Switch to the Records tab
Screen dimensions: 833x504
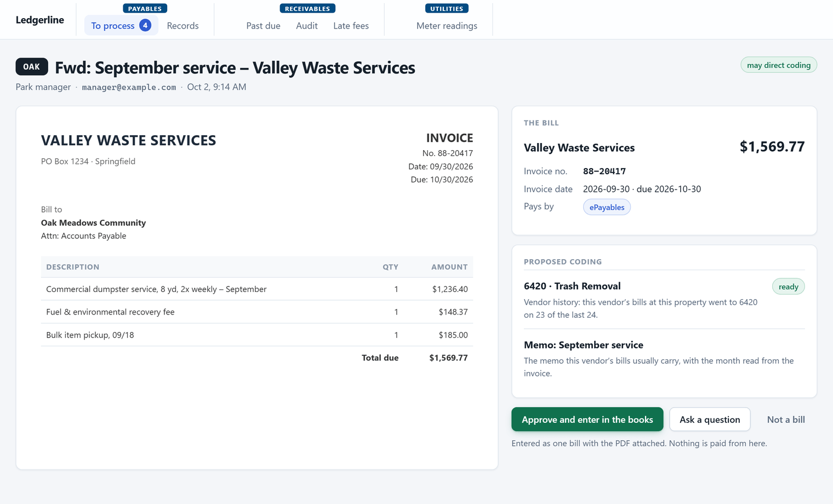coord(182,26)
